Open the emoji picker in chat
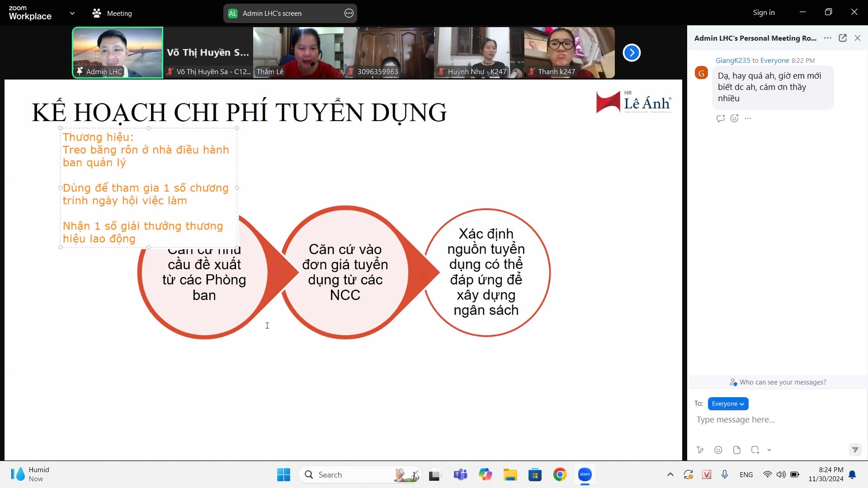Screen dimensions: 868x488 coord(718,450)
